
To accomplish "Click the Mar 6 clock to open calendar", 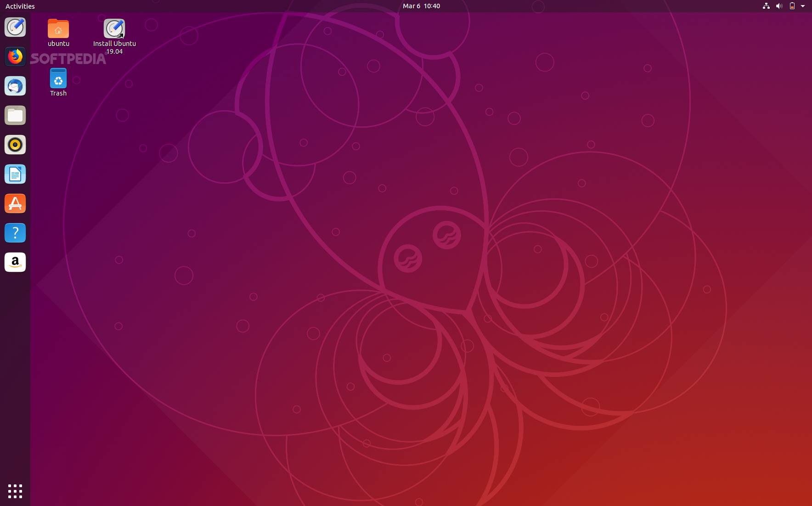I will pyautogui.click(x=420, y=6).
